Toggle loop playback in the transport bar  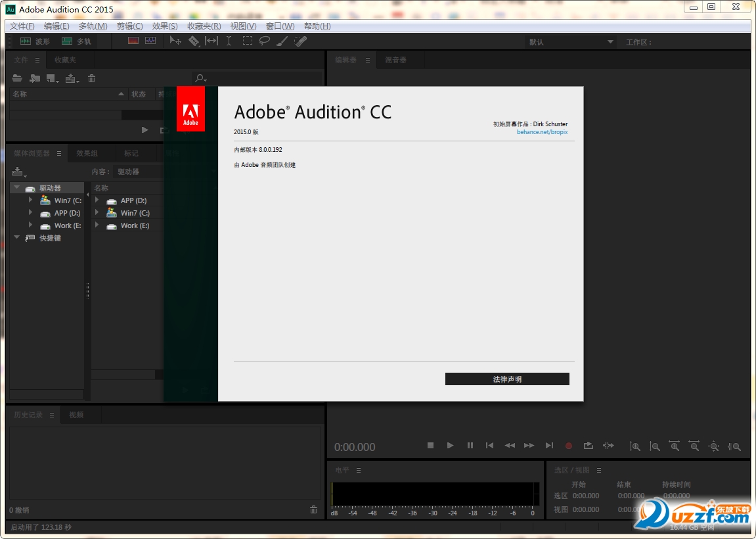pyautogui.click(x=589, y=446)
